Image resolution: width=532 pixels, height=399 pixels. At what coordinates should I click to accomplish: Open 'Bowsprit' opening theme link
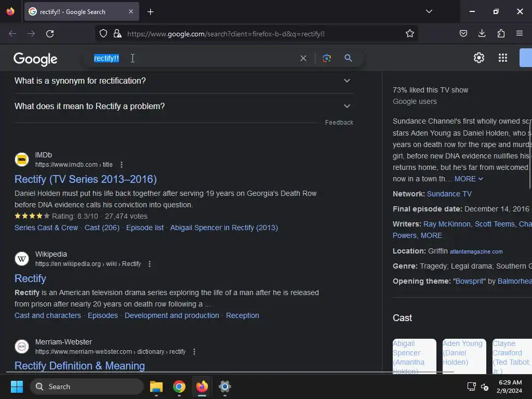point(470,281)
